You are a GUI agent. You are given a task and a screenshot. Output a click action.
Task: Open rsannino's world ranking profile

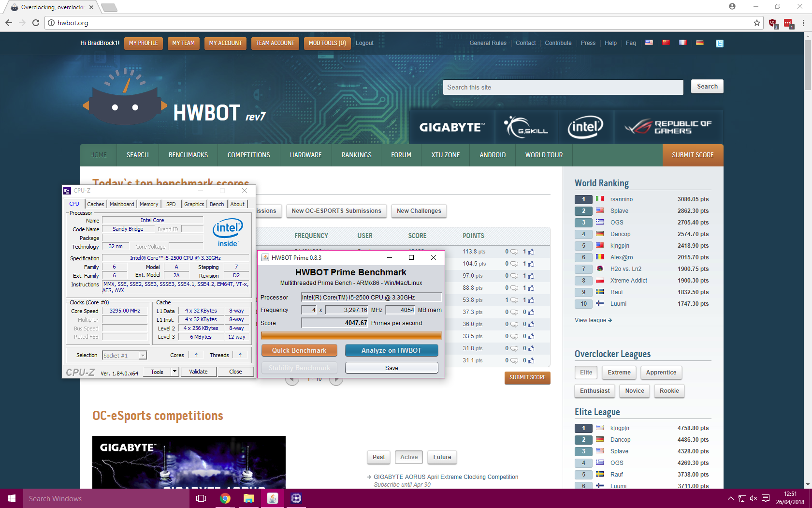622,199
